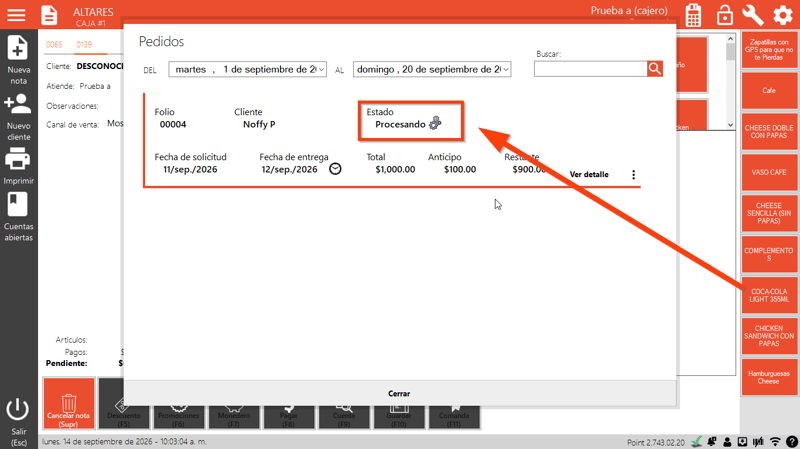
Task: Click Cancelar nota trash button
Action: coord(69,403)
